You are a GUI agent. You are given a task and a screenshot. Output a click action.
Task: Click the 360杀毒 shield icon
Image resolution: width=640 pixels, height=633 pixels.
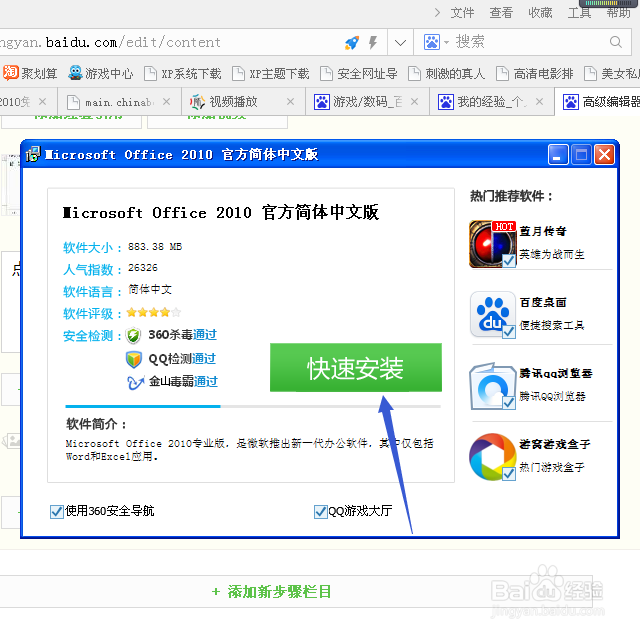[x=133, y=335]
